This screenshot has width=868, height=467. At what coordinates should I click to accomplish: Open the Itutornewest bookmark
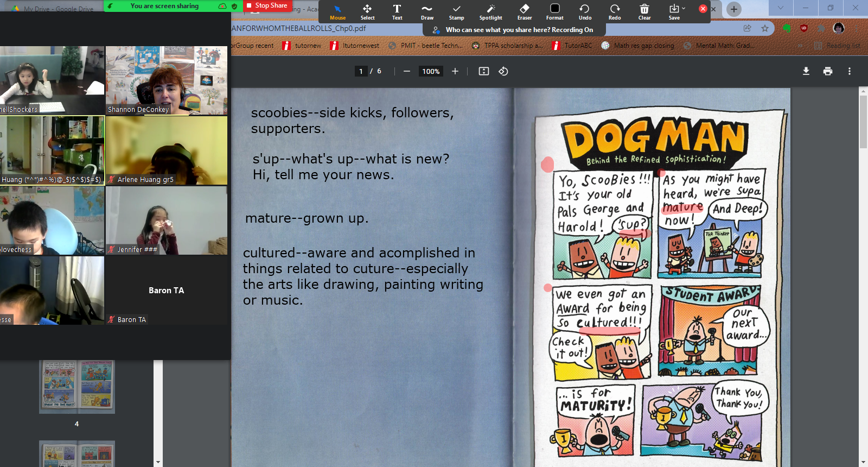point(355,46)
